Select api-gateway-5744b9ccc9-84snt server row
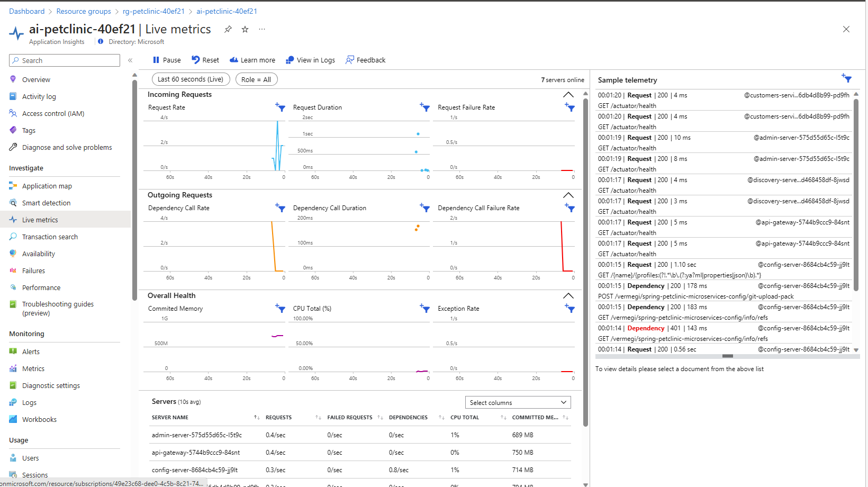Image resolution: width=868 pixels, height=487 pixels. click(361, 453)
